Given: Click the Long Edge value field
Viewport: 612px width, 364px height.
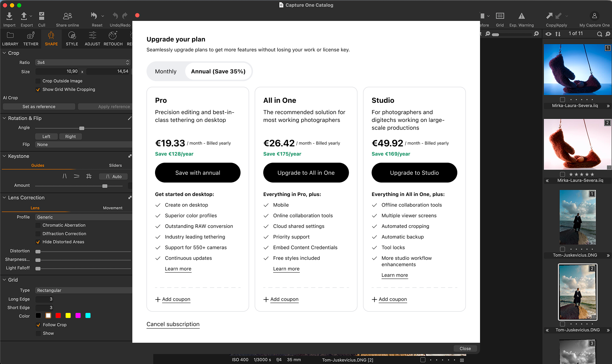Looking at the screenshot, I should (44, 299).
